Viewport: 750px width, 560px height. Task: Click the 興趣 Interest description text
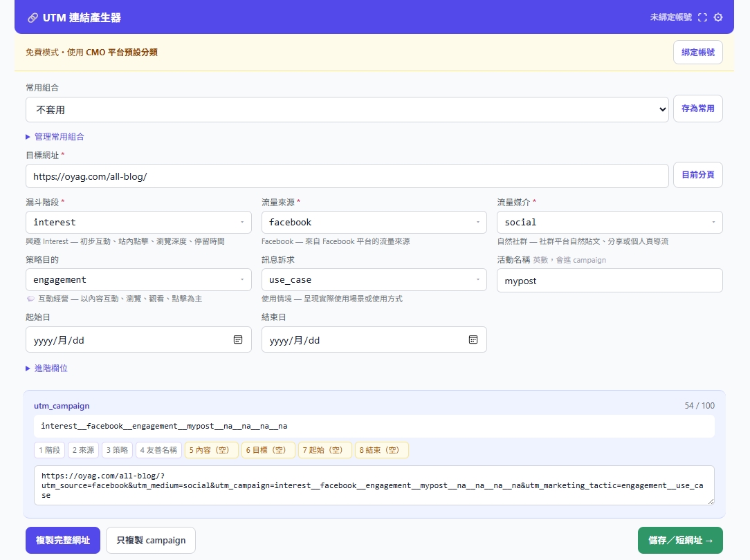tap(125, 241)
